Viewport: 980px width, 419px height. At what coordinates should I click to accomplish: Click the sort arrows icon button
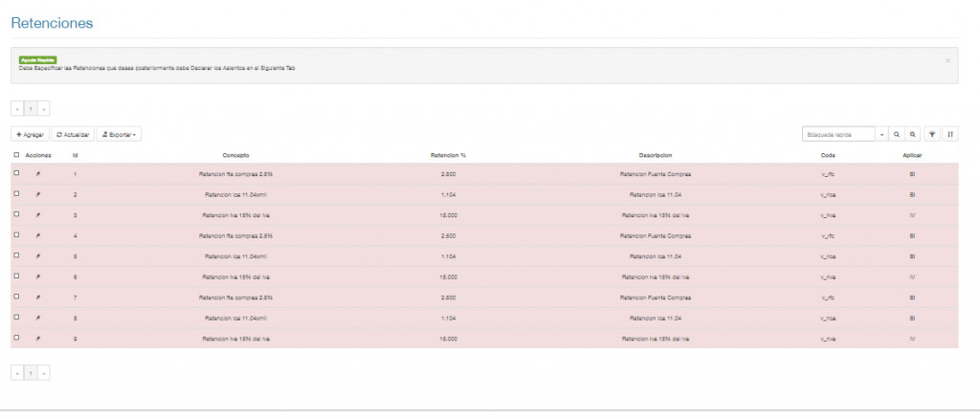click(x=950, y=135)
